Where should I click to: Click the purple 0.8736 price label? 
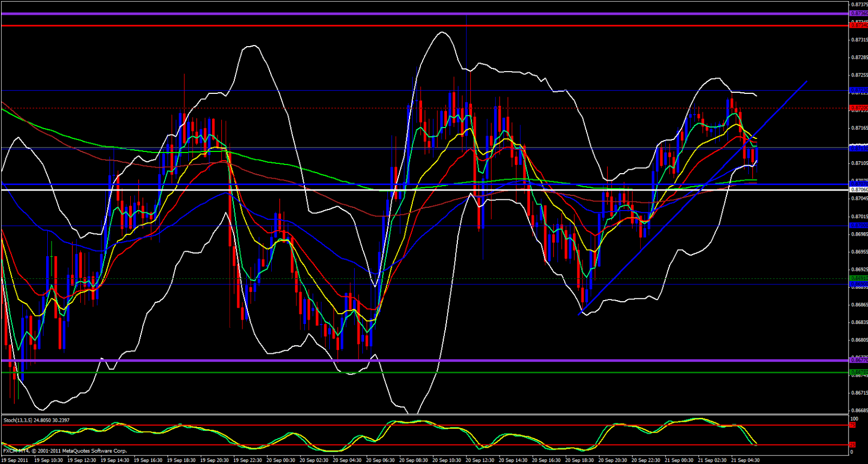click(x=859, y=13)
